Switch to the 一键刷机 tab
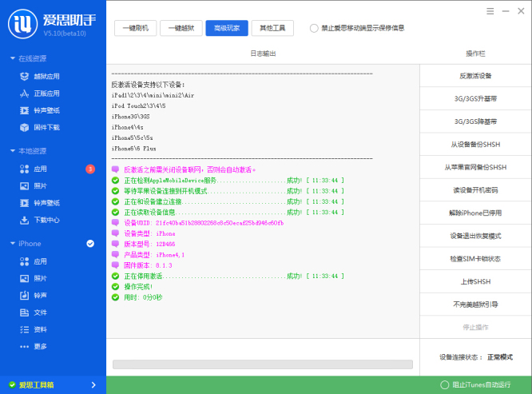The width and height of the screenshot is (532, 394). (134, 28)
